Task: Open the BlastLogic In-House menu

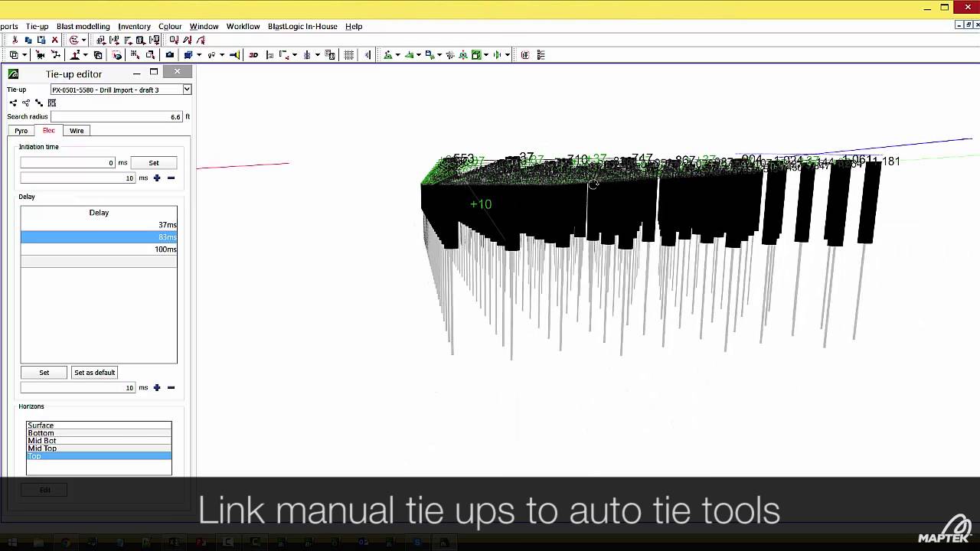Action: 302,26
